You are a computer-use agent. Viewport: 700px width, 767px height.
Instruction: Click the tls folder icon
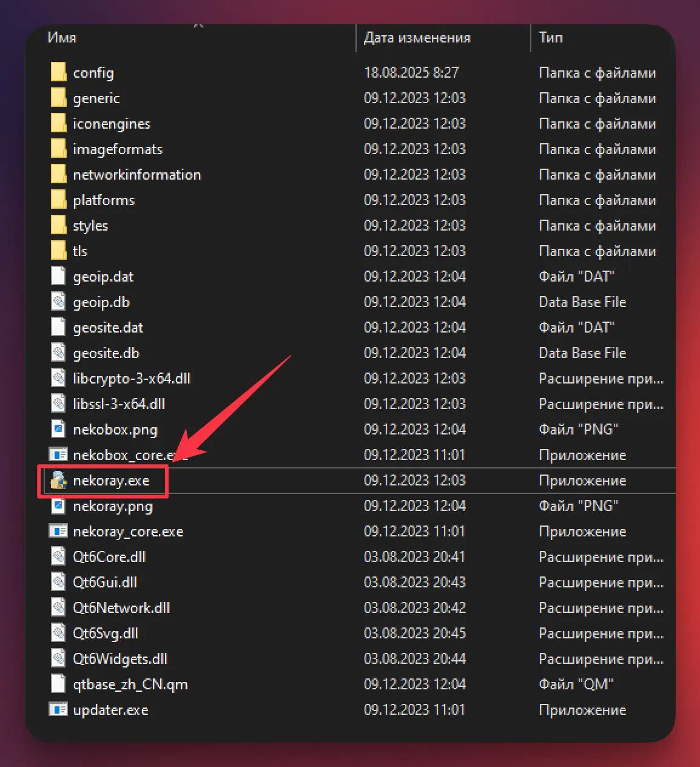[x=58, y=251]
